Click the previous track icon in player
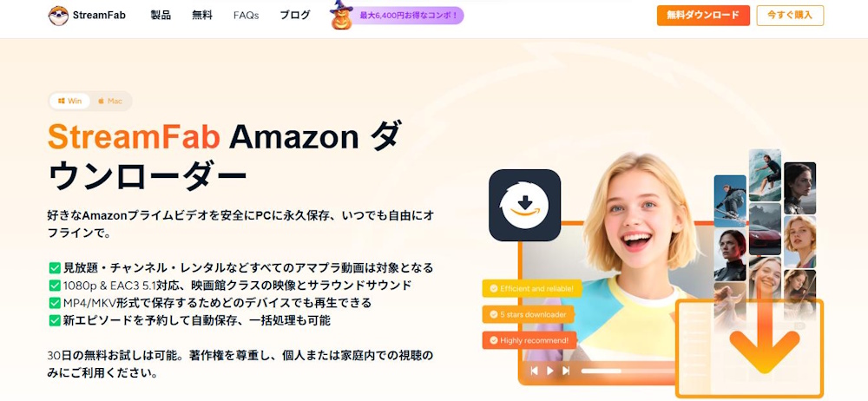 (534, 371)
